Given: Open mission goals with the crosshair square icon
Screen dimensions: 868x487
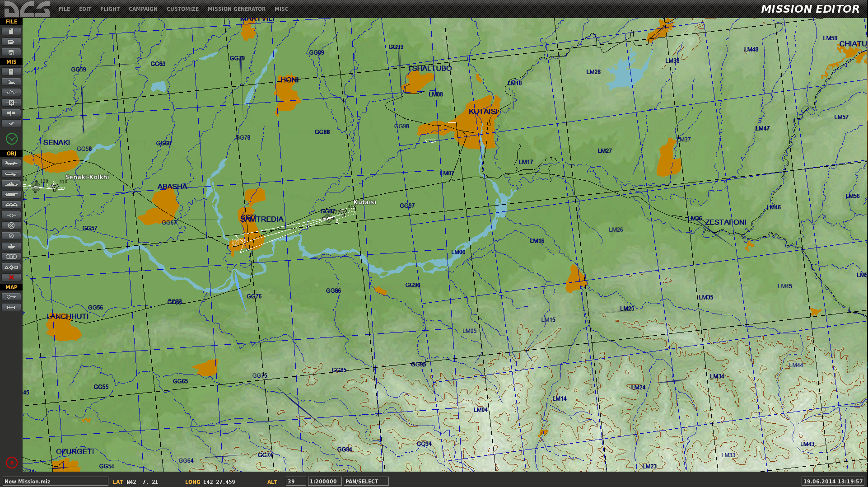Looking at the screenshot, I should coord(11,103).
